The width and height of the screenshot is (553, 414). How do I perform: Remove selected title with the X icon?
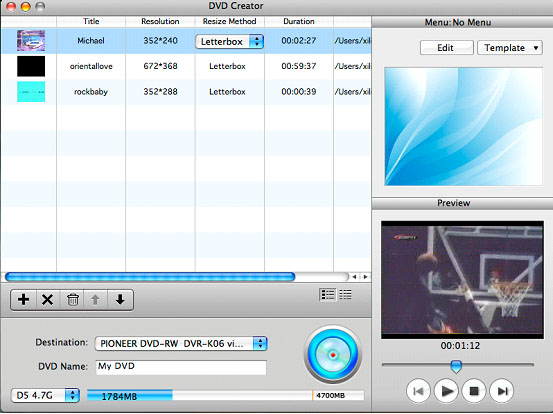pyautogui.click(x=48, y=300)
